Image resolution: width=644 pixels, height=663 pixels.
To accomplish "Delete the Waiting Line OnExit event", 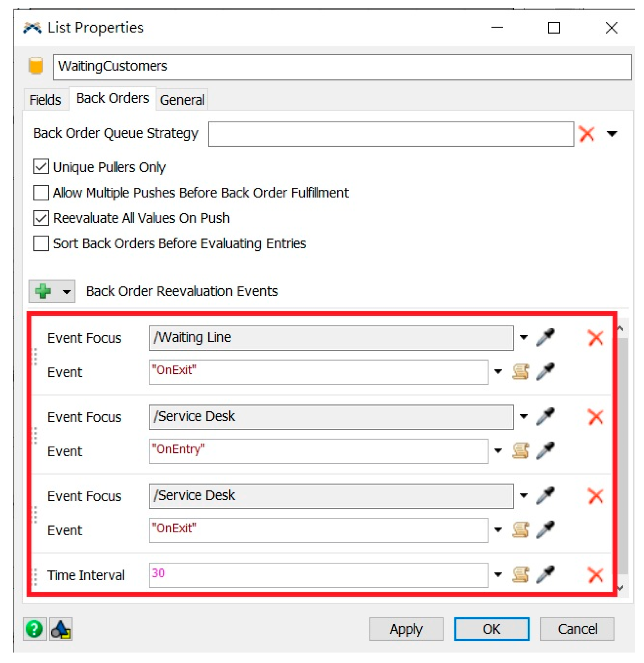I will [x=595, y=338].
